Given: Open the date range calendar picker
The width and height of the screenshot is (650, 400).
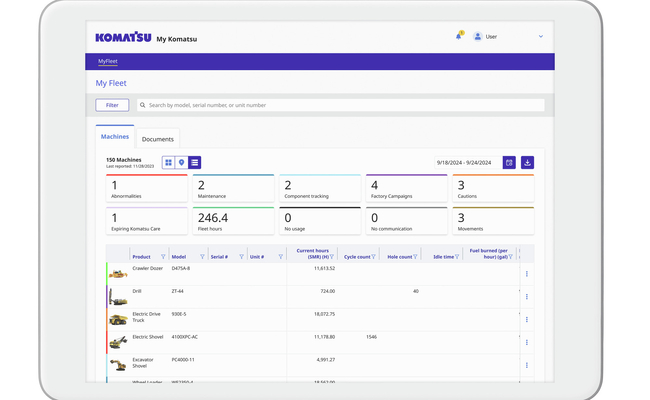Looking at the screenshot, I should [x=509, y=162].
